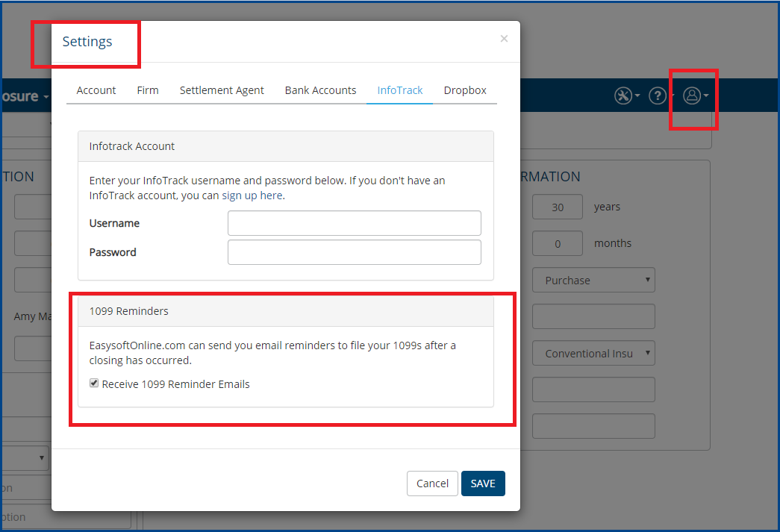
Task: Follow the sign up here link
Action: click(252, 195)
